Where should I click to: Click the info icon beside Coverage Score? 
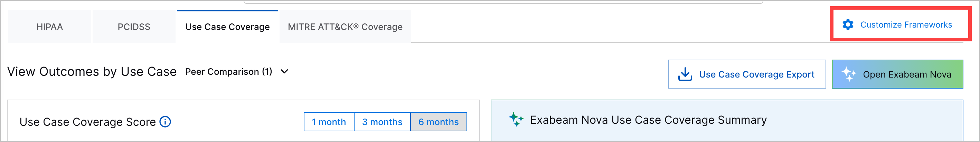(165, 122)
